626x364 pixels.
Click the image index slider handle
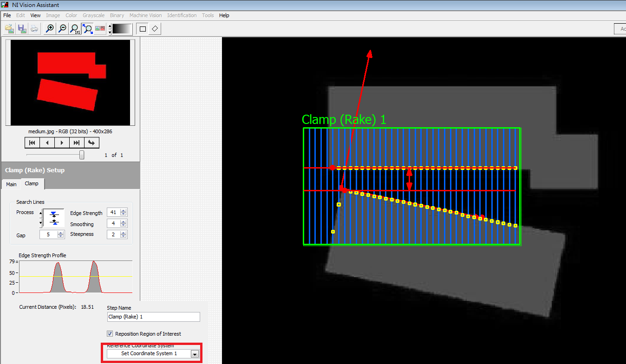click(82, 155)
